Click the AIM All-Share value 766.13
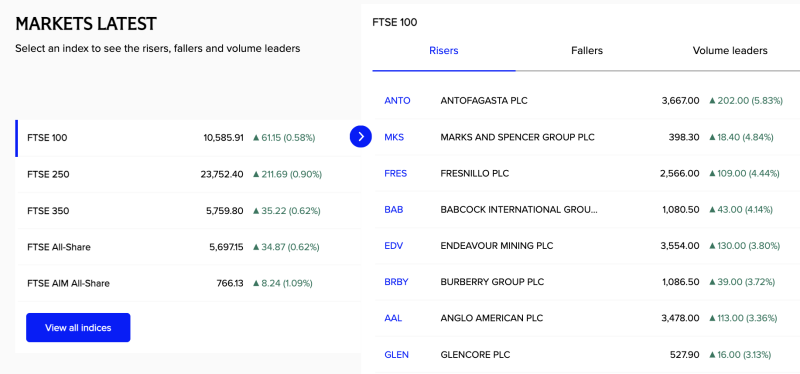 click(x=231, y=283)
